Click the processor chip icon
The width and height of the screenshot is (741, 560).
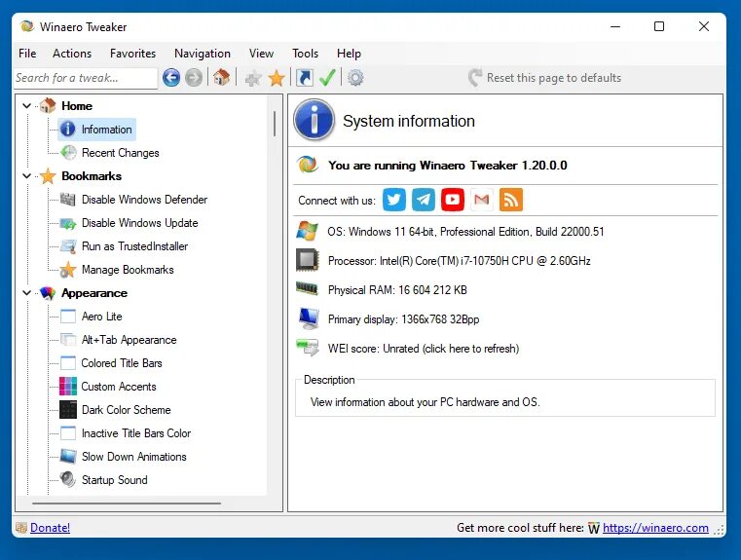click(307, 260)
